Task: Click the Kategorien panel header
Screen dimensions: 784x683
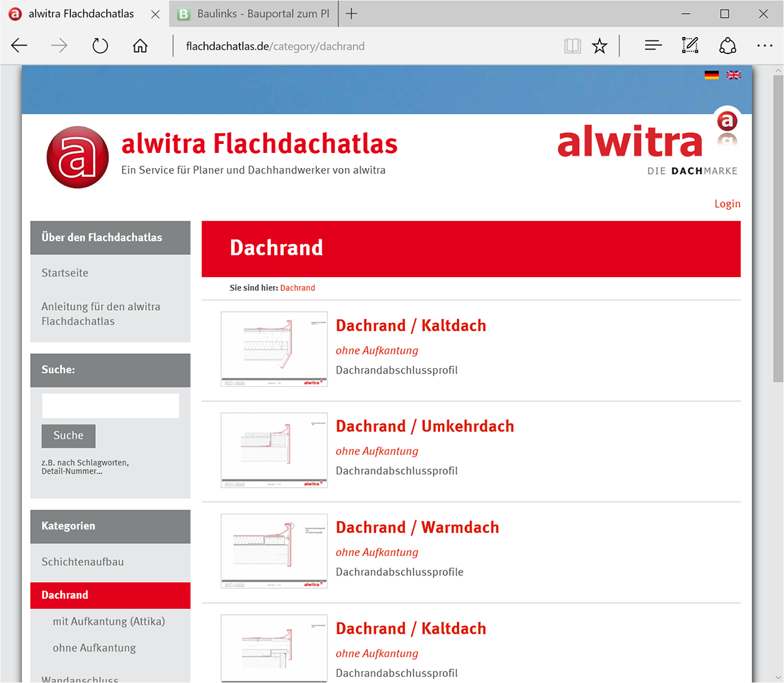Action: tap(110, 527)
